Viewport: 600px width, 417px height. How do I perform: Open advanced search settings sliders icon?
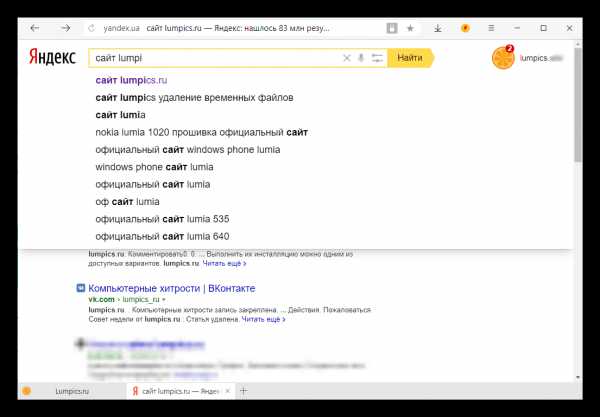pyautogui.click(x=377, y=58)
